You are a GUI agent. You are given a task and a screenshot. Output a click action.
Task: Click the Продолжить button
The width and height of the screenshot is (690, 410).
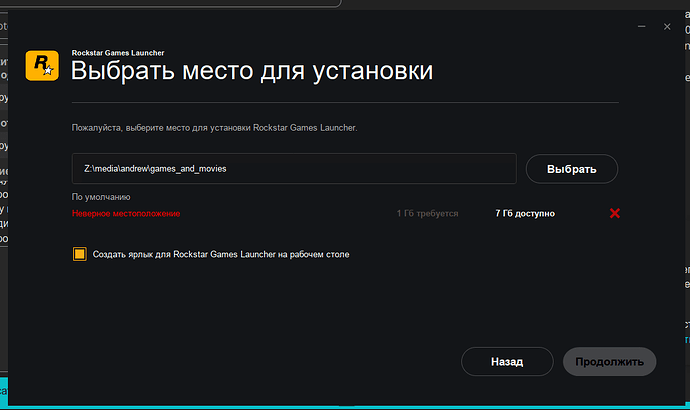(x=609, y=362)
